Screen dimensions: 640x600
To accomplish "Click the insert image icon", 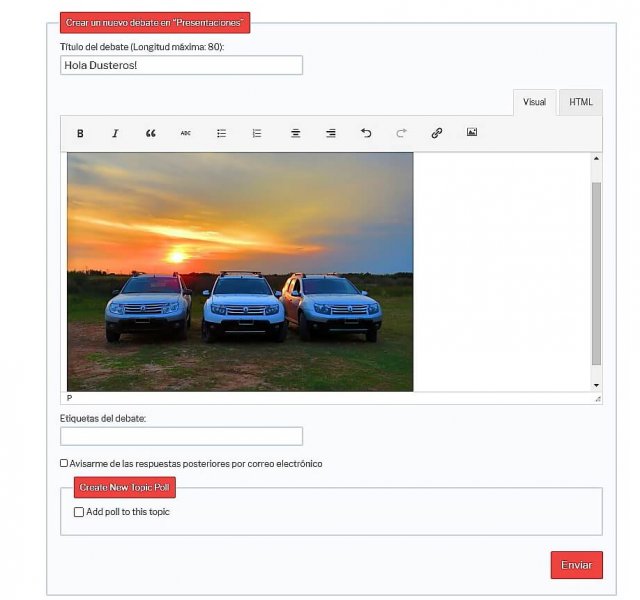I will (x=472, y=133).
